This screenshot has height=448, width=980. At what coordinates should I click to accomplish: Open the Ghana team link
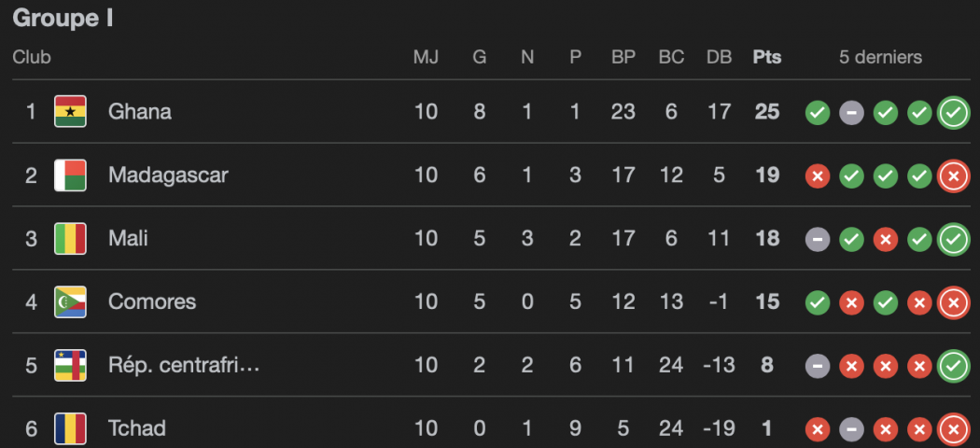coord(140,112)
